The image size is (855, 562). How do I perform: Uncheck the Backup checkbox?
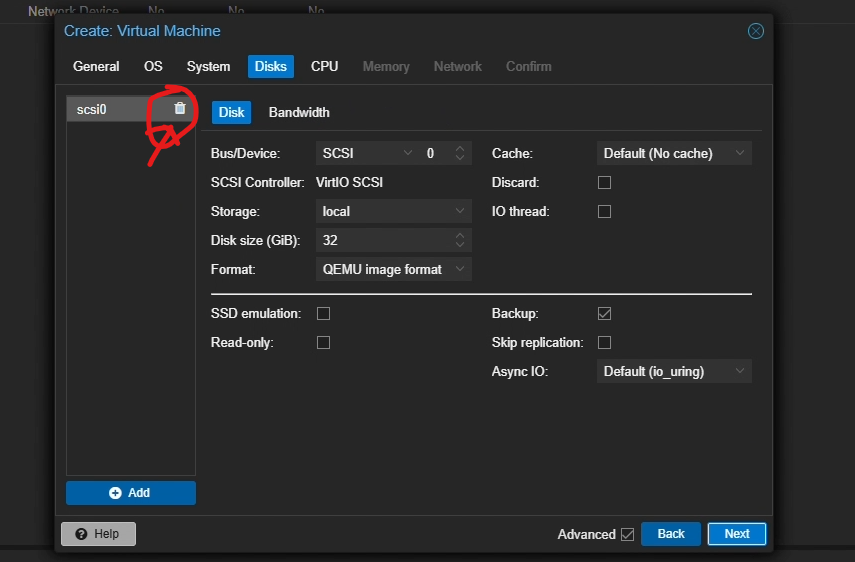pos(604,314)
